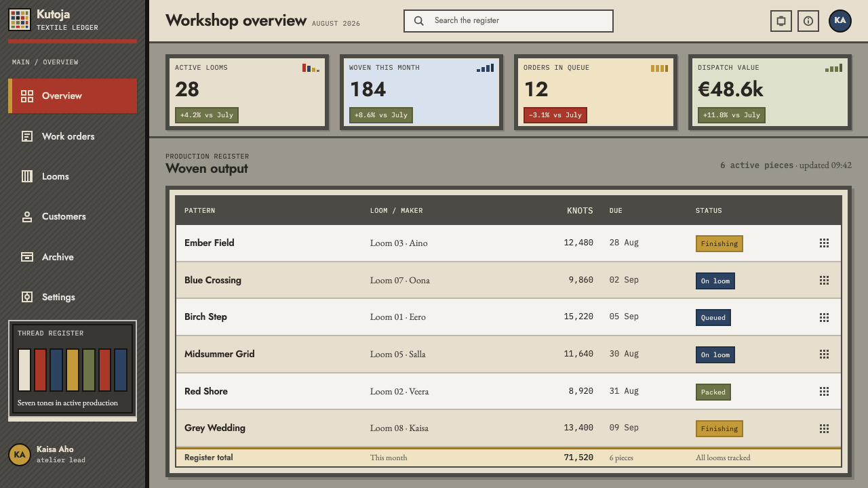Click the Loom / Maker column header
This screenshot has width=868, height=488.
tap(396, 211)
